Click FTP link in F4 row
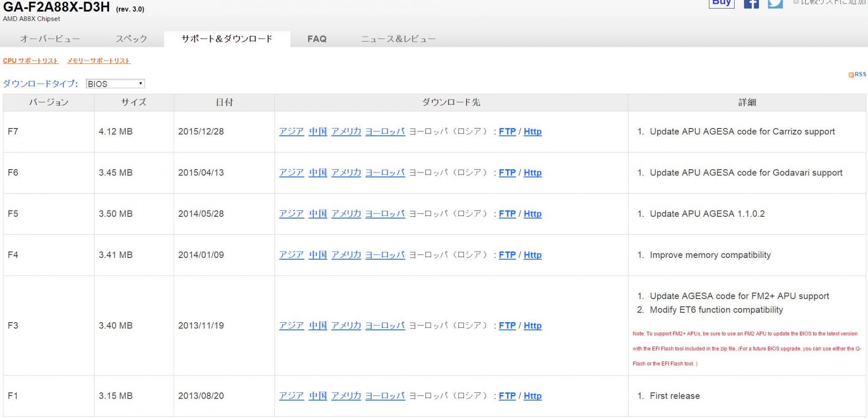The width and height of the screenshot is (868, 419). tap(507, 255)
